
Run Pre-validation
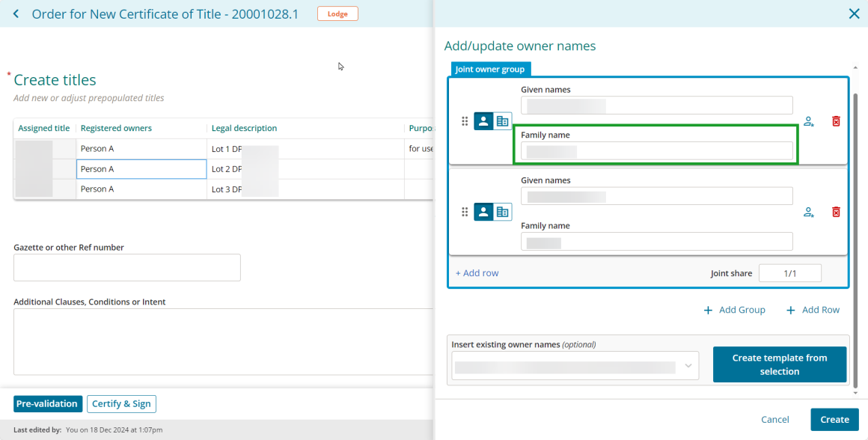[x=48, y=404]
